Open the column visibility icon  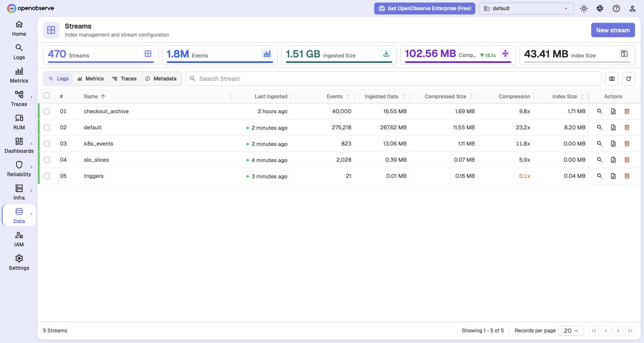(x=612, y=79)
